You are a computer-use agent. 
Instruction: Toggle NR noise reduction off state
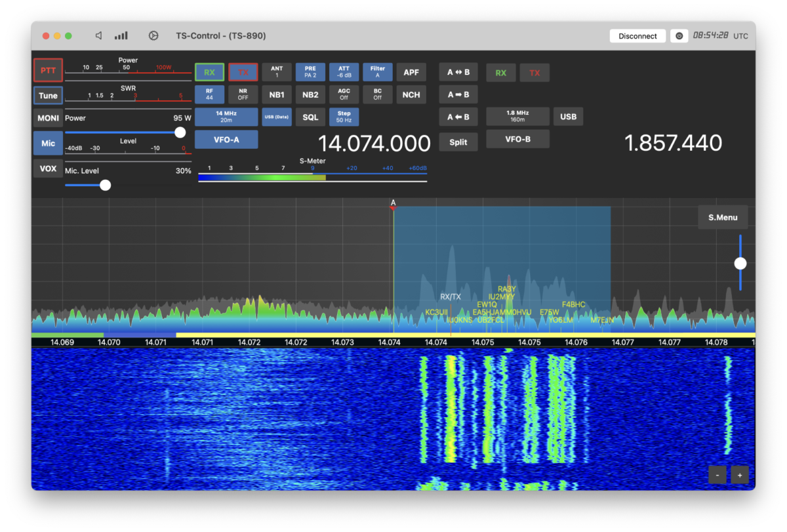coord(243,94)
